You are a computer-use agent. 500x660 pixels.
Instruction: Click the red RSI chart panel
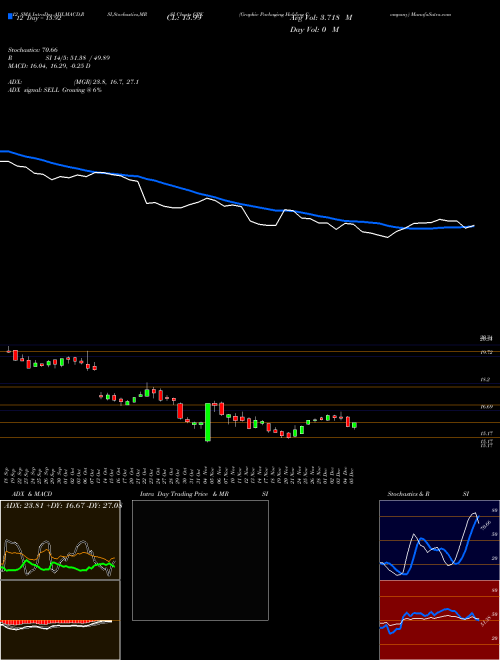[439, 620]
